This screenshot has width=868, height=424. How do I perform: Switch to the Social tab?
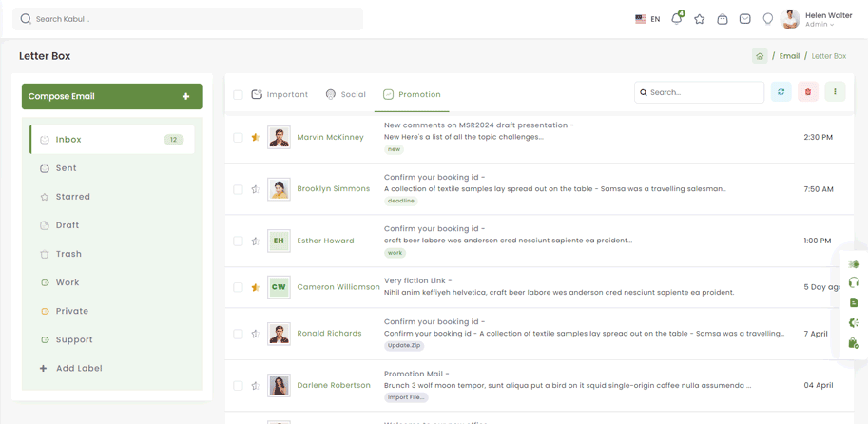345,95
